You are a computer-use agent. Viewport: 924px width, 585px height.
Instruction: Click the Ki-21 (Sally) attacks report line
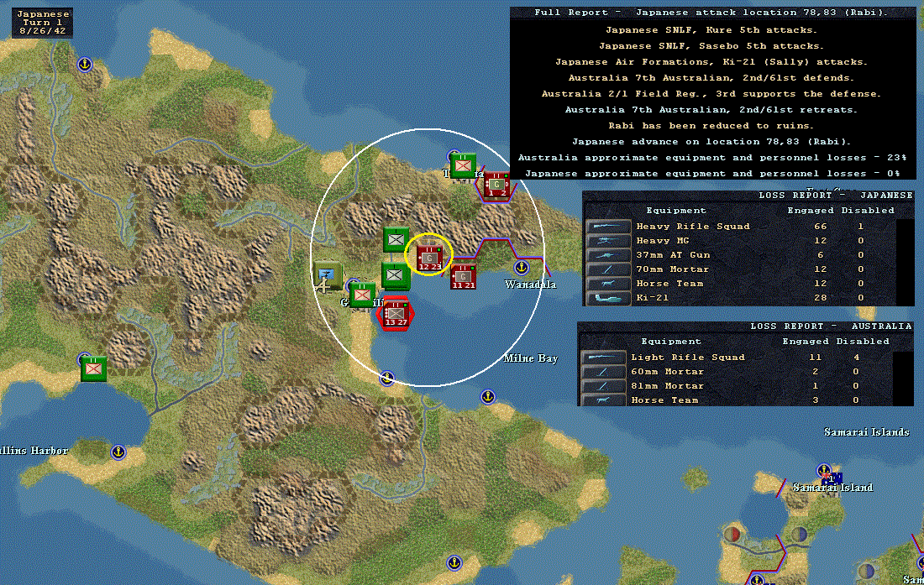711,62
